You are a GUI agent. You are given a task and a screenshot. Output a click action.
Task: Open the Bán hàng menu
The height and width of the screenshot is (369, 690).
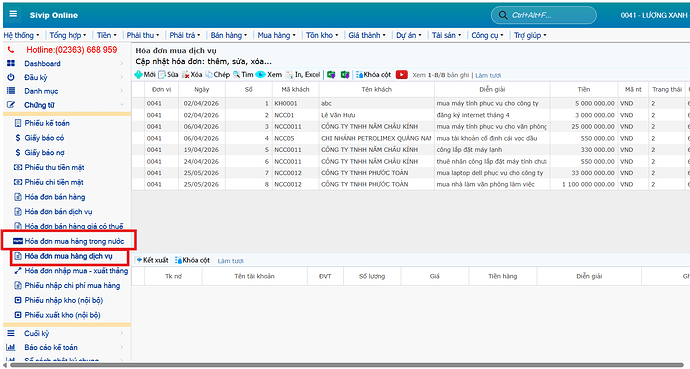(229, 35)
